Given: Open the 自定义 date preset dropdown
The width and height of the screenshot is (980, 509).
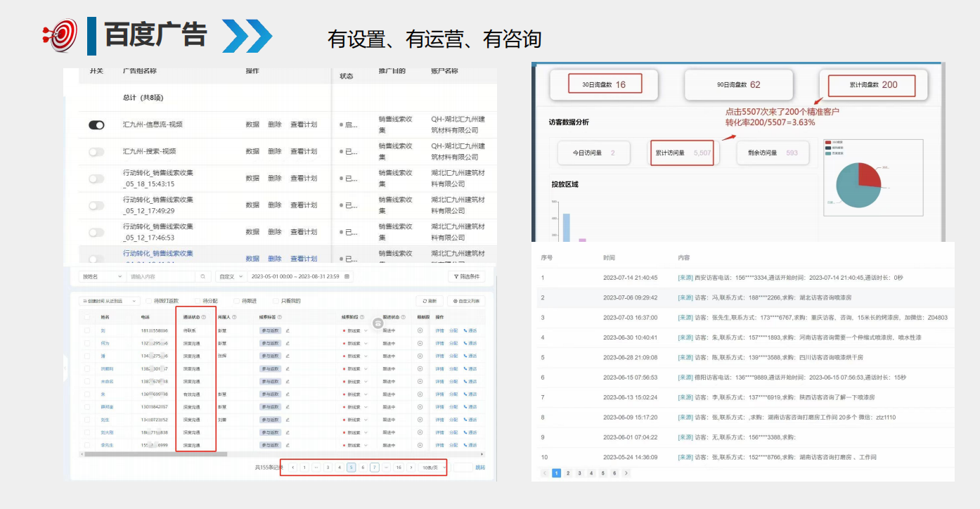Looking at the screenshot, I should (231, 276).
